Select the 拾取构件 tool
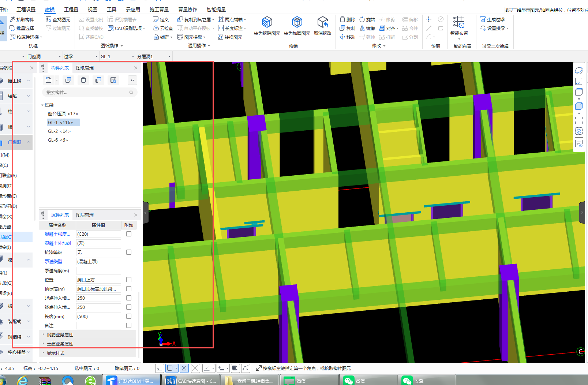 coord(22,19)
